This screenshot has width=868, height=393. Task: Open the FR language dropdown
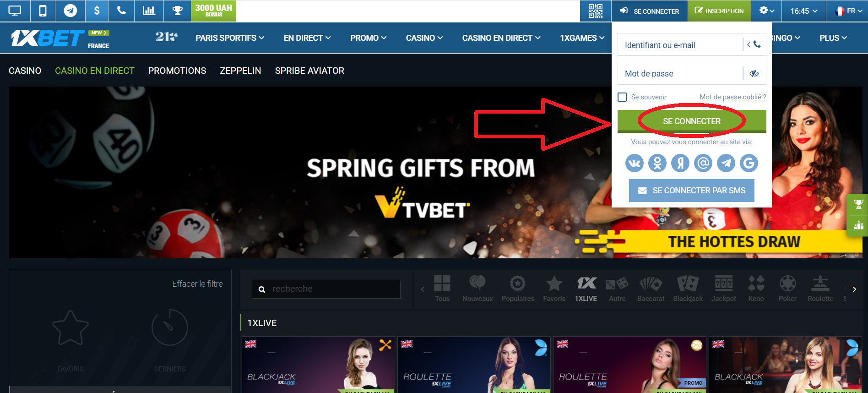click(x=847, y=11)
